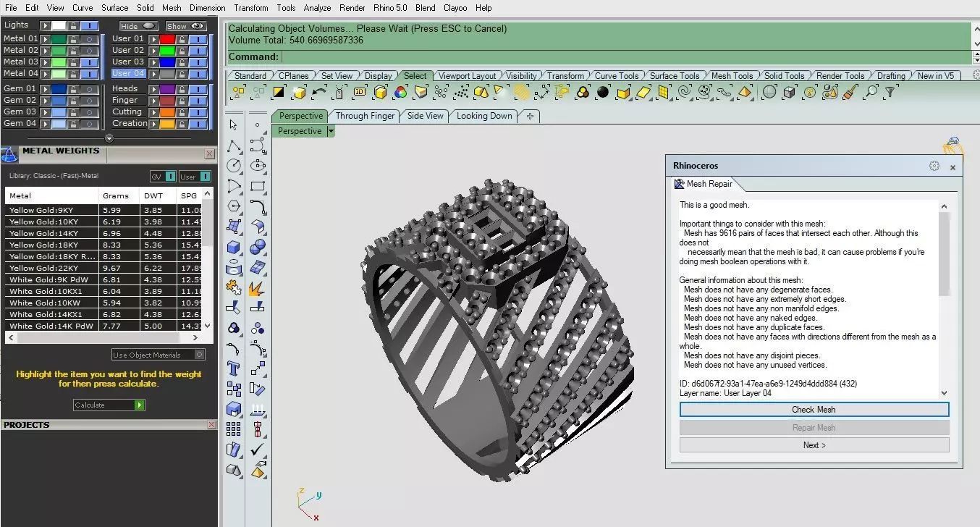Select the Text object tool
This screenshot has width=980, height=527.
(x=234, y=368)
